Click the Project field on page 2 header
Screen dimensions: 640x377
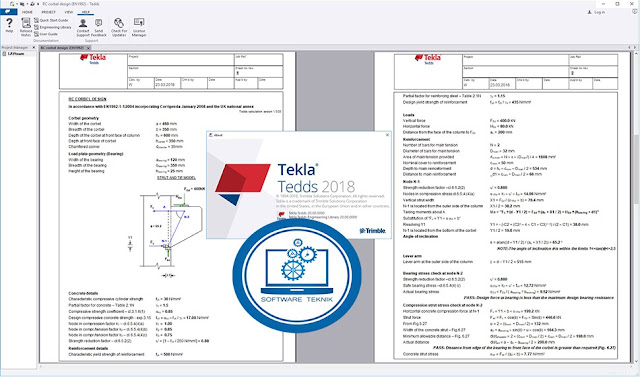[x=516, y=60]
